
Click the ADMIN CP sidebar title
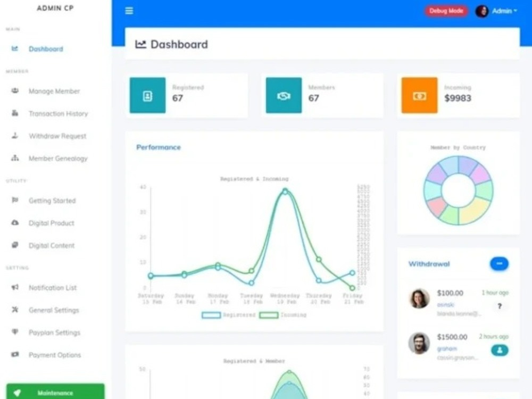pyautogui.click(x=55, y=8)
